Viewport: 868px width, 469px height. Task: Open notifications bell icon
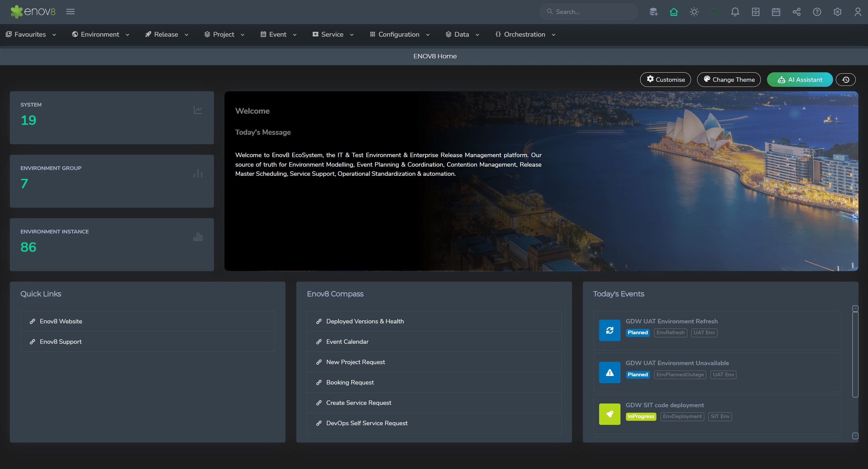click(x=735, y=12)
